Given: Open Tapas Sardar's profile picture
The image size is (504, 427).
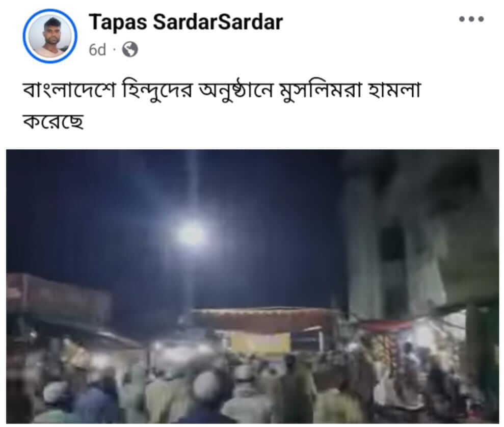Looking at the screenshot, I should [x=50, y=36].
